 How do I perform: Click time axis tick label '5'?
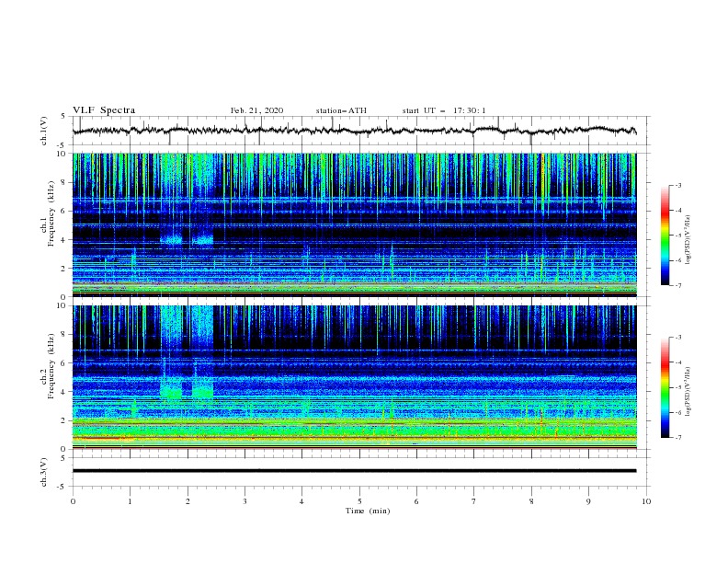(x=359, y=501)
